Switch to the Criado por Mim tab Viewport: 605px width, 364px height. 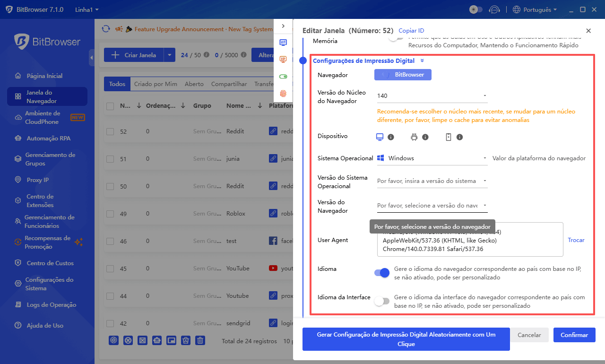coord(156,84)
